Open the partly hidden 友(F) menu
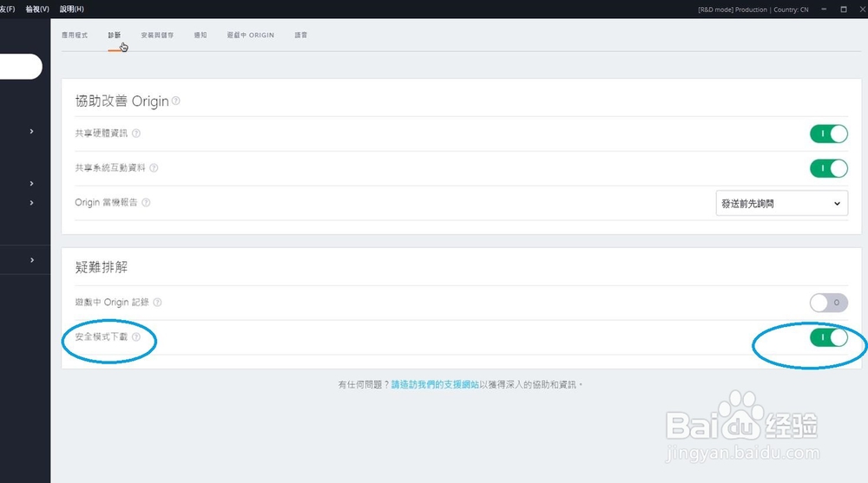Image resolution: width=868 pixels, height=483 pixels. [x=7, y=9]
